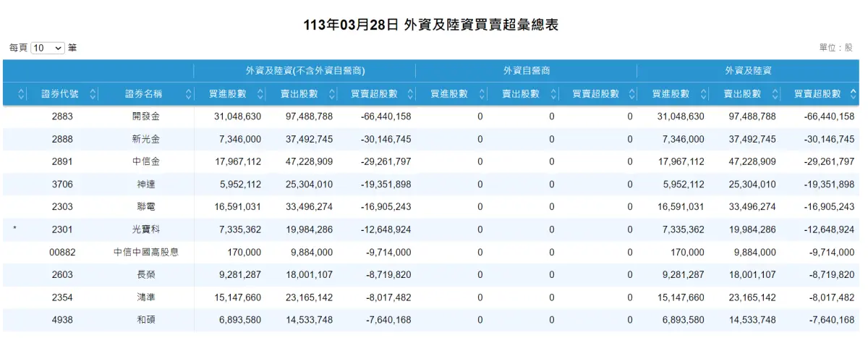Click -7,640,168 in the rightmost 外資及陸資 group
Screen dimensions: 868x338
pyautogui.click(x=832, y=320)
